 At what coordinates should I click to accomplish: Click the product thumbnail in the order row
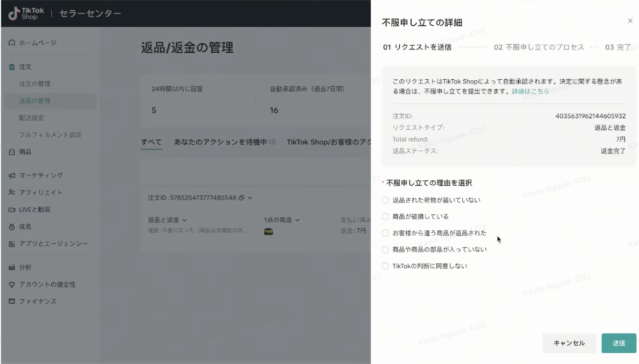click(x=268, y=231)
